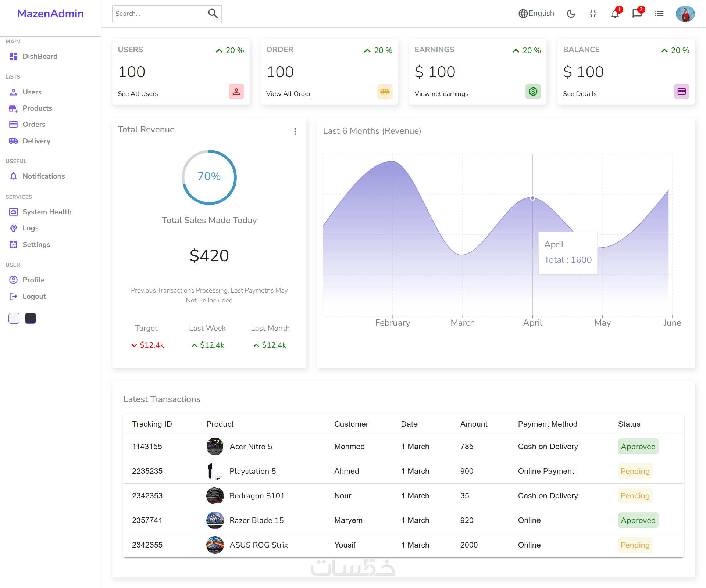Click the purple card icon in Balance card

(x=681, y=92)
